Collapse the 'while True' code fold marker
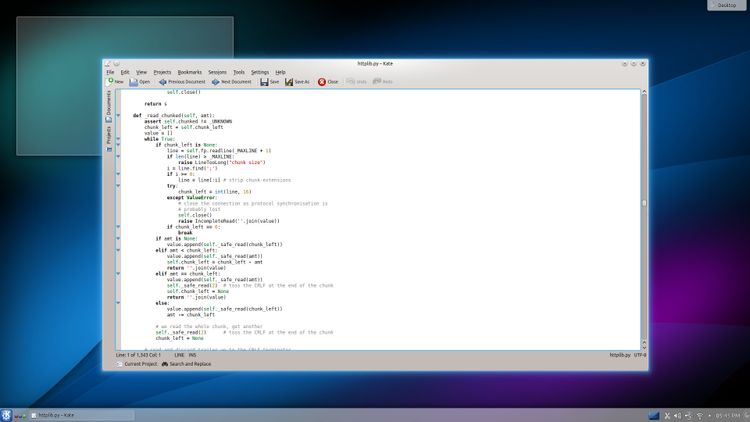Image resolution: width=750 pixels, height=422 pixels. point(118,139)
